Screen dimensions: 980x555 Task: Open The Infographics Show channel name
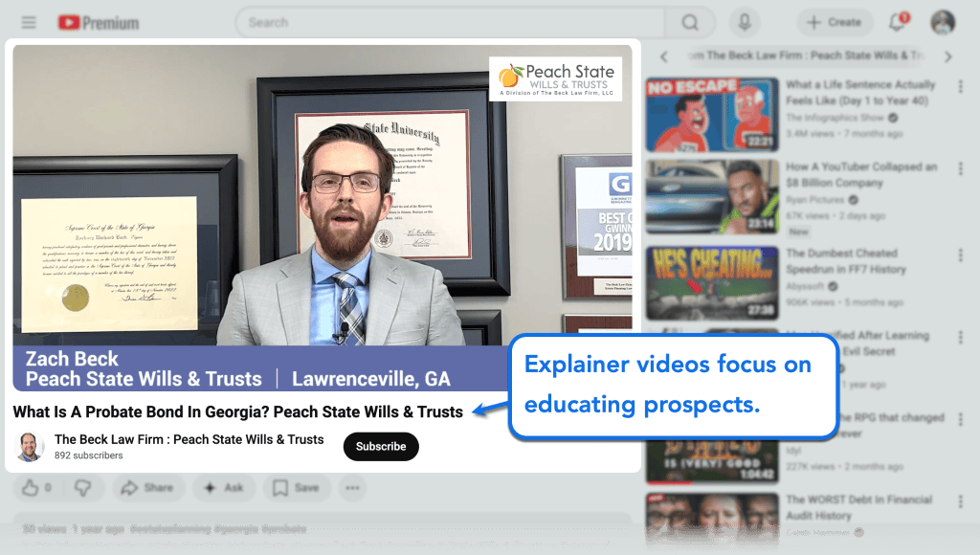click(835, 118)
